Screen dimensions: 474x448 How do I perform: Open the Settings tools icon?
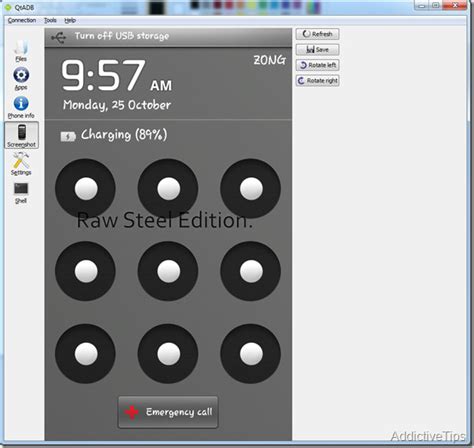21,164
